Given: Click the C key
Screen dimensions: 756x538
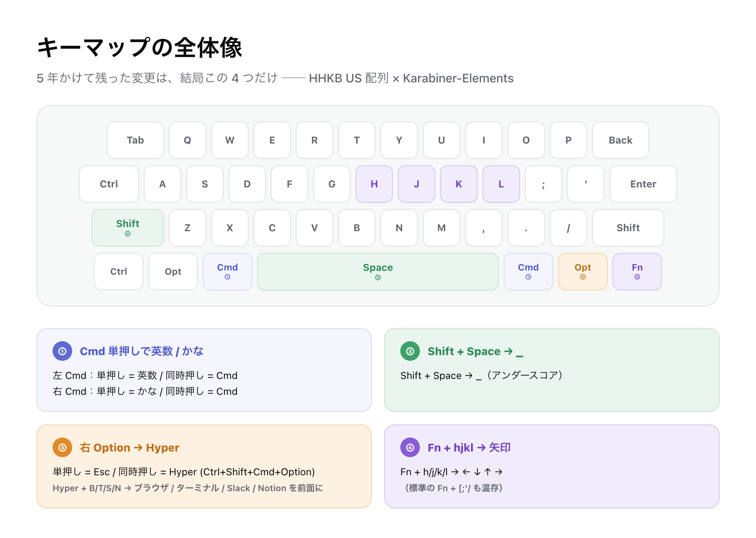Looking at the screenshot, I should (x=272, y=228).
